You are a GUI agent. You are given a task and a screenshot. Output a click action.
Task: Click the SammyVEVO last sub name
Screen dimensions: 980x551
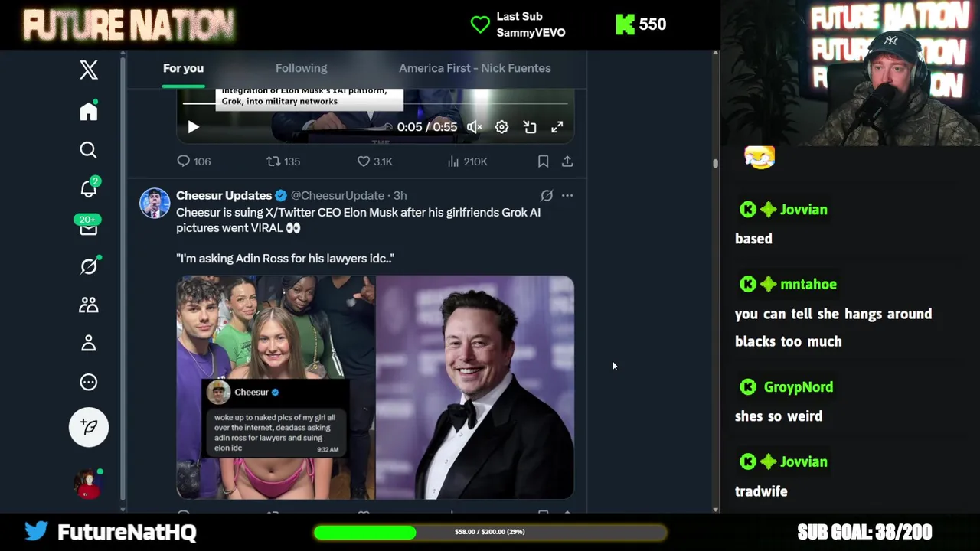(x=531, y=33)
